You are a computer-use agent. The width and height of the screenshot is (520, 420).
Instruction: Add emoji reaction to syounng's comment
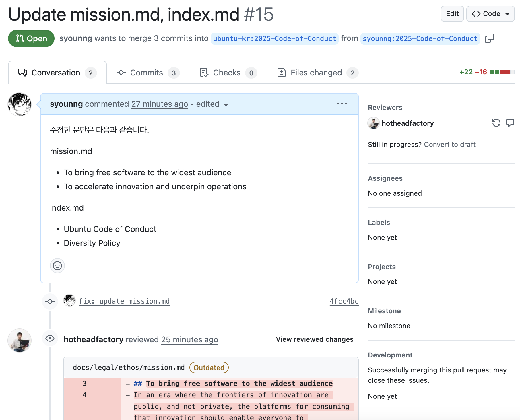pos(57,266)
